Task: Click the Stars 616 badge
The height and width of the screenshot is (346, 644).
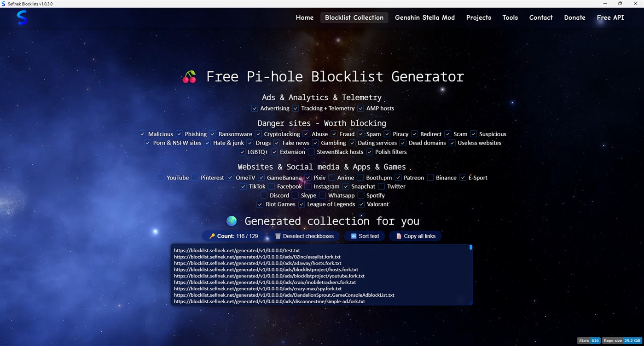Action: (x=588, y=340)
